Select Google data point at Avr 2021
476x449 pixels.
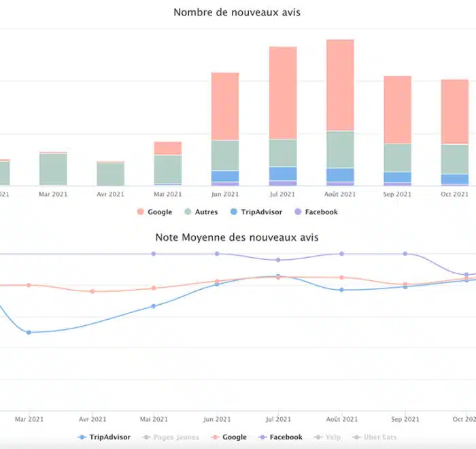[x=92, y=291]
